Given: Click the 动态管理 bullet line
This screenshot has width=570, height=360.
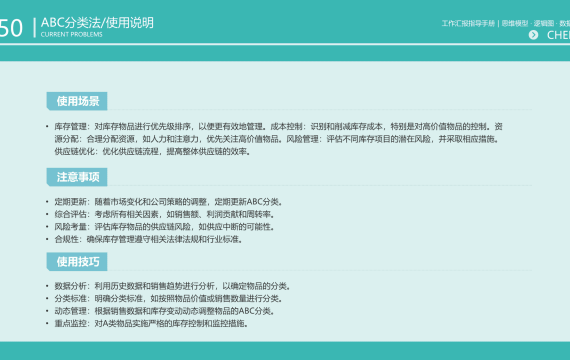Looking at the screenshot, I should 165,311.
